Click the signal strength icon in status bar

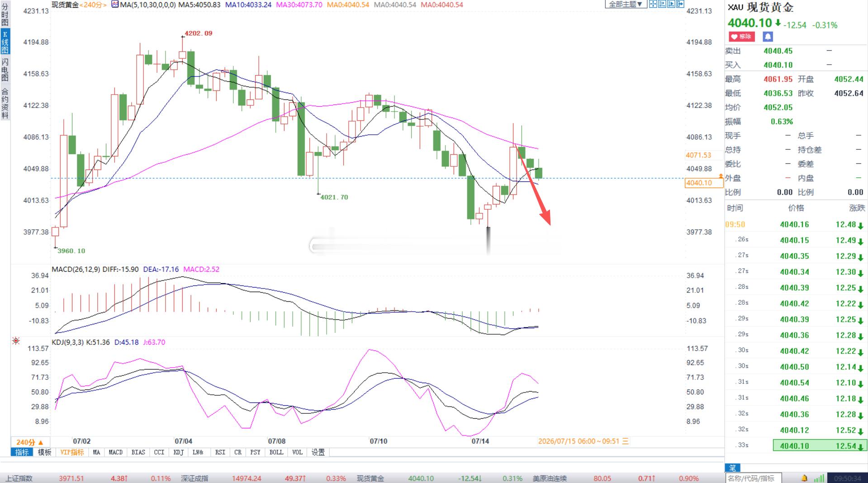(819, 478)
